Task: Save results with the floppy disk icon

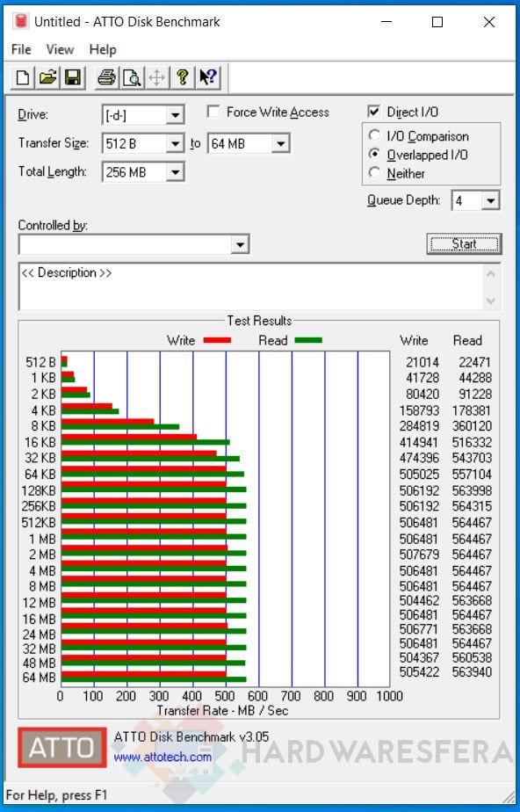Action: (72, 77)
